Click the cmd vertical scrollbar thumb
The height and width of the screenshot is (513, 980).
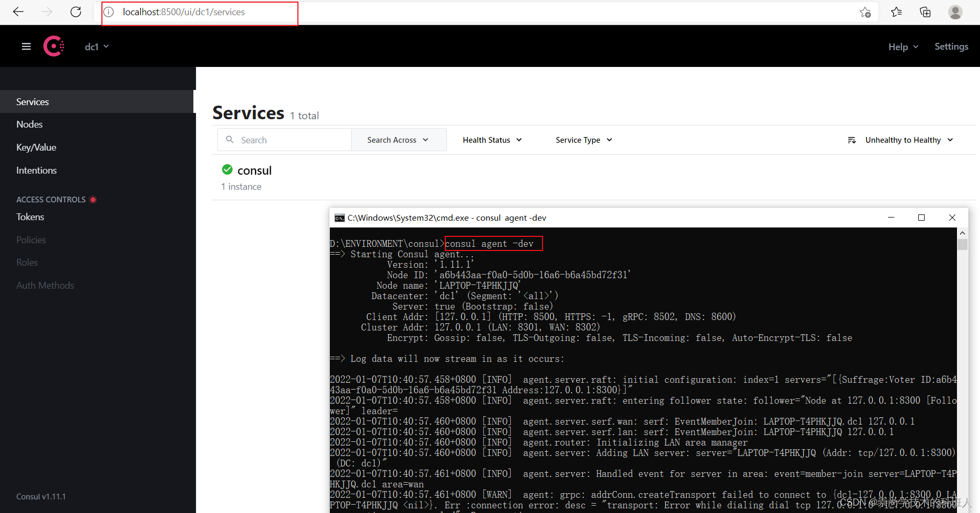point(962,244)
